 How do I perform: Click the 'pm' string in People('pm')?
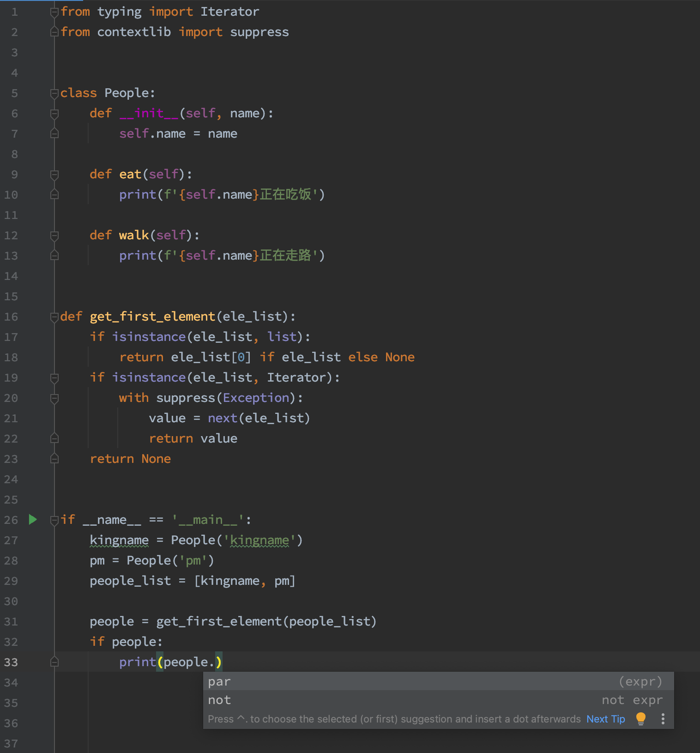[193, 560]
